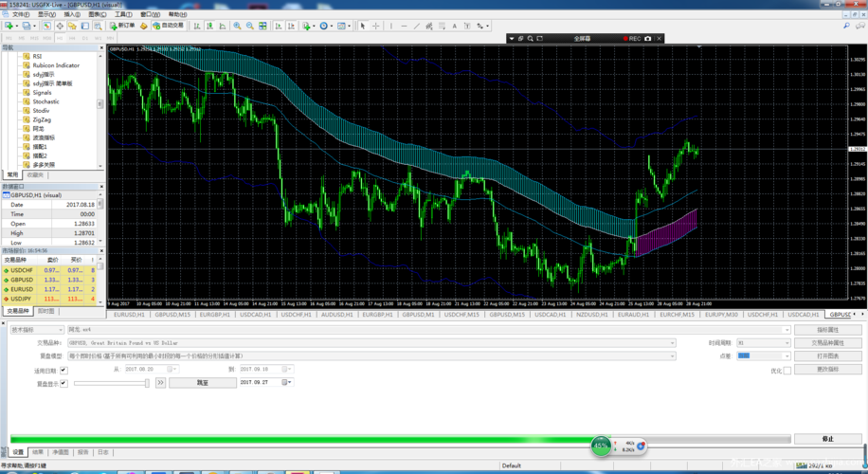
Task: Click the zoom out magnifier icon
Action: point(249,26)
